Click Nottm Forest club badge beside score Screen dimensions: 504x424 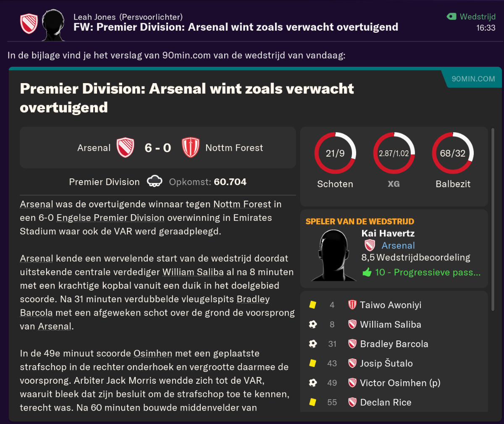[x=190, y=148]
